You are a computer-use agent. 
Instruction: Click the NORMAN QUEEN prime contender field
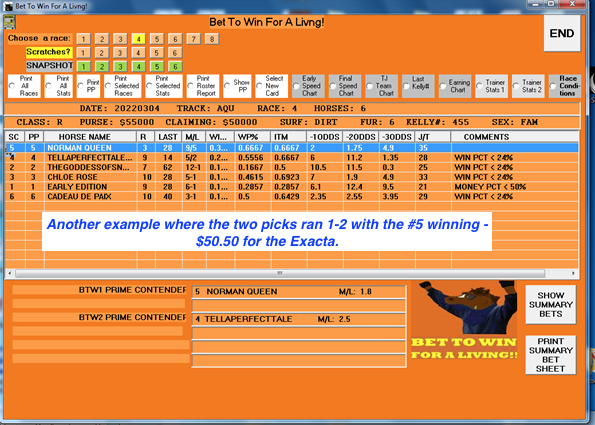point(299,292)
